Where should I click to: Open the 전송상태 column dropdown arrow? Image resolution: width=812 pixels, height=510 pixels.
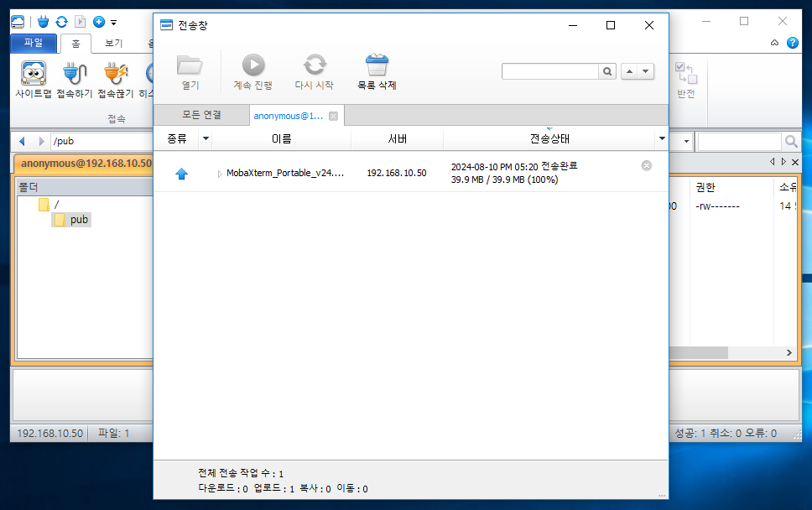point(662,138)
